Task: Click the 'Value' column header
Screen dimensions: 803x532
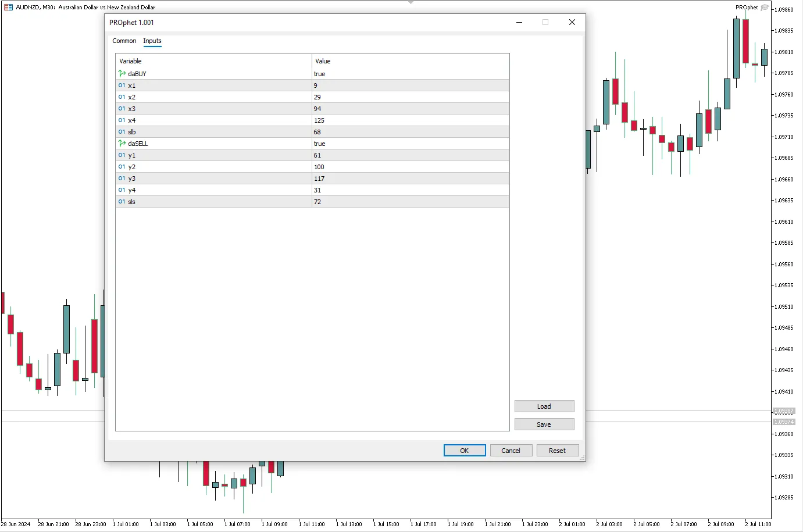Action: click(411, 61)
